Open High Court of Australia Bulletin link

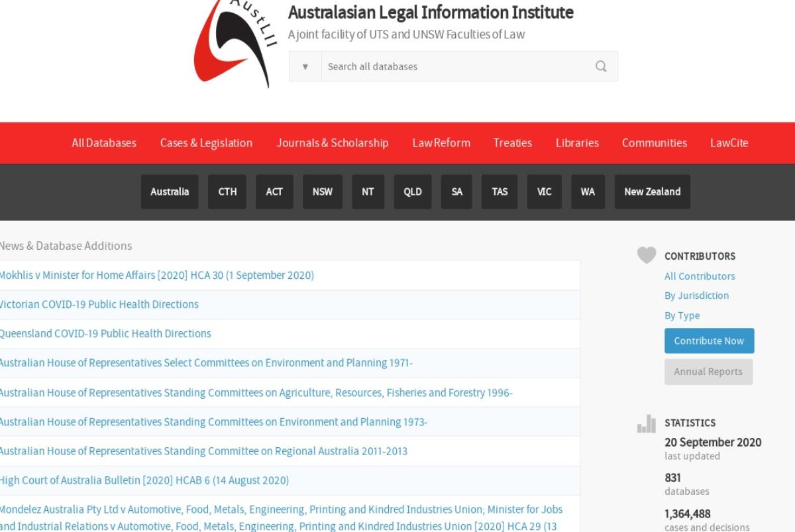click(x=144, y=480)
